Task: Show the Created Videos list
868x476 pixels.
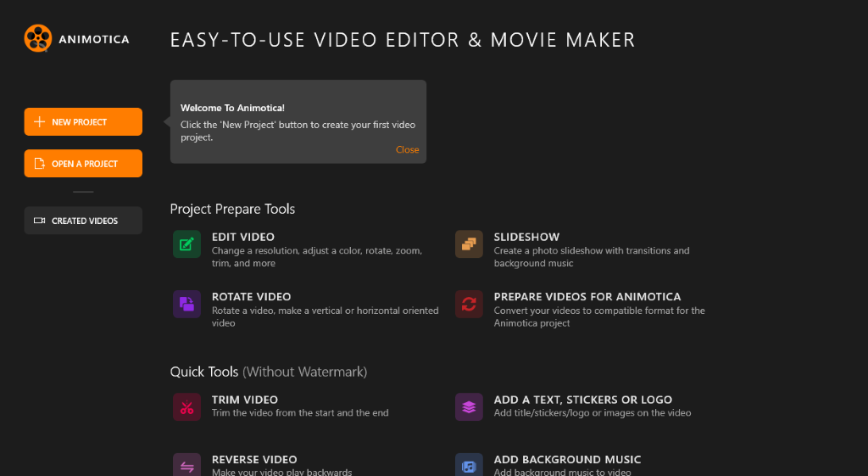Action: pyautogui.click(x=83, y=221)
